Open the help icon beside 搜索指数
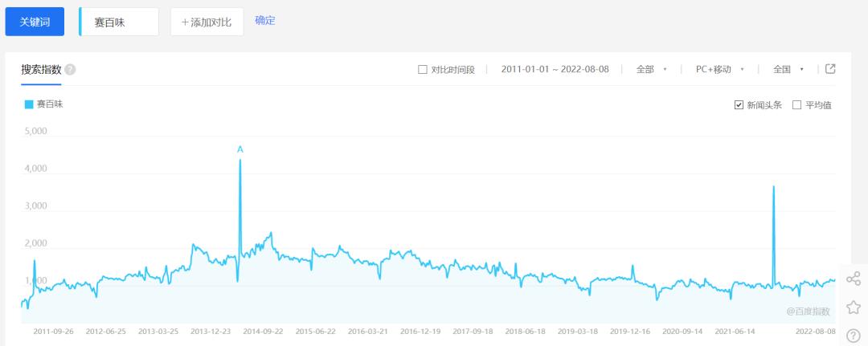Image resolution: width=868 pixels, height=346 pixels. tap(70, 70)
